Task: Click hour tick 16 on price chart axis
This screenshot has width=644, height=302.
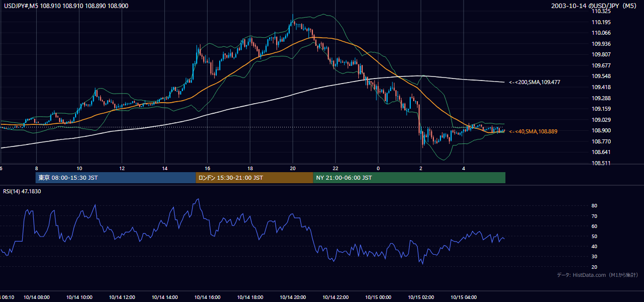Action: 207,169
